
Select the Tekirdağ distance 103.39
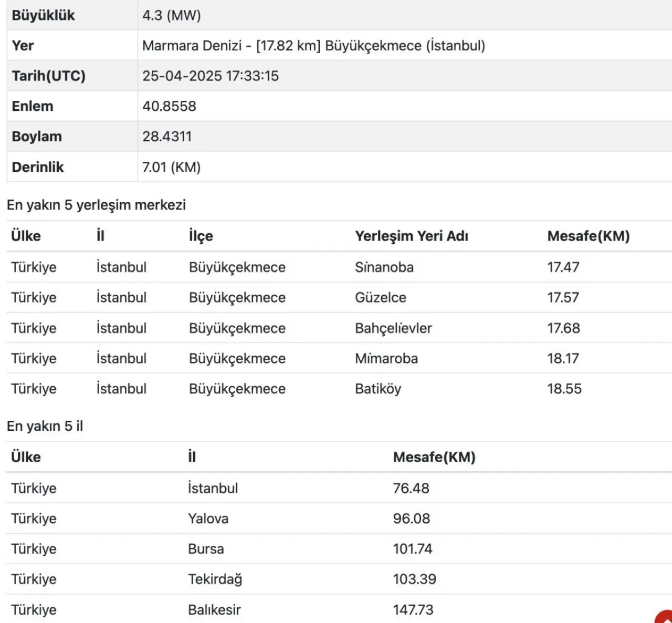tap(415, 579)
